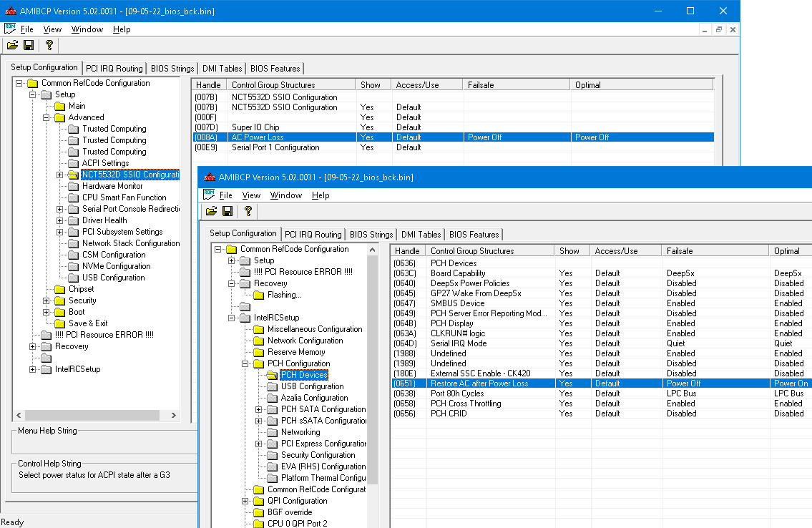Open the Window menu in front window

[x=285, y=195]
